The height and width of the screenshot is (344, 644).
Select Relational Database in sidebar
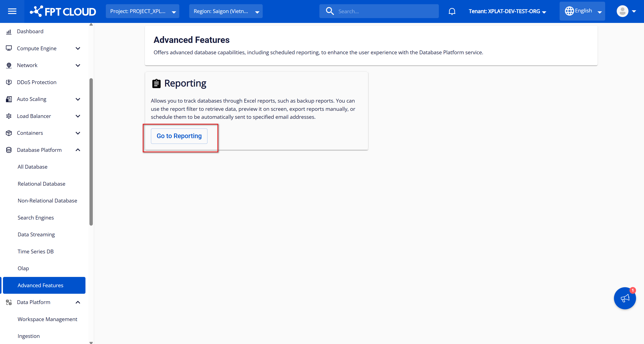[x=42, y=184]
